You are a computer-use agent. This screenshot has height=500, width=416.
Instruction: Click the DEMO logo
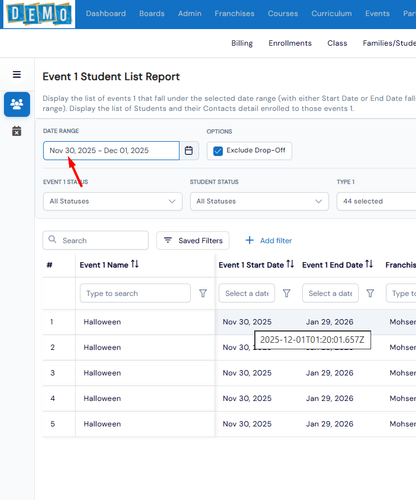[39, 14]
